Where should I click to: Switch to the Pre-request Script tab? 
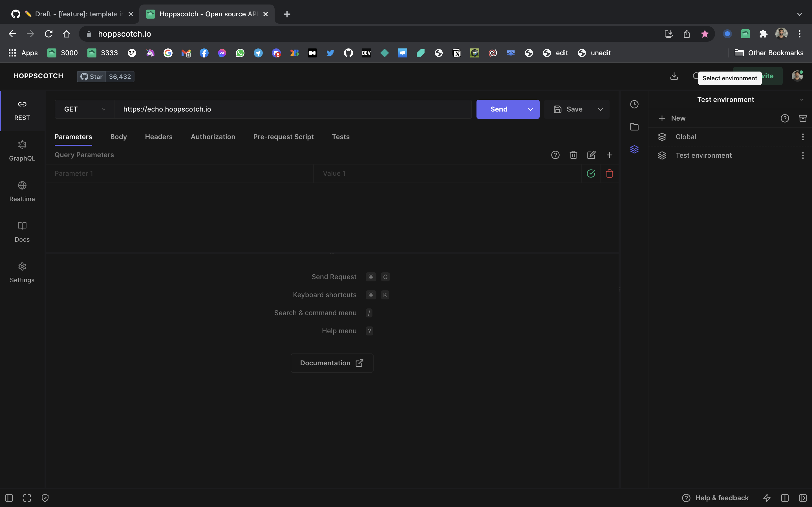pyautogui.click(x=283, y=137)
